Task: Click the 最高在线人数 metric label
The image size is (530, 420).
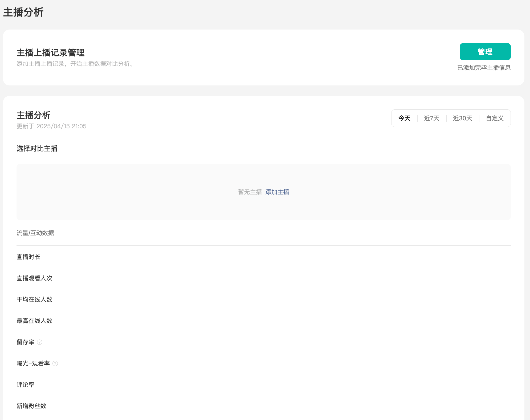Action: pyautogui.click(x=34, y=321)
